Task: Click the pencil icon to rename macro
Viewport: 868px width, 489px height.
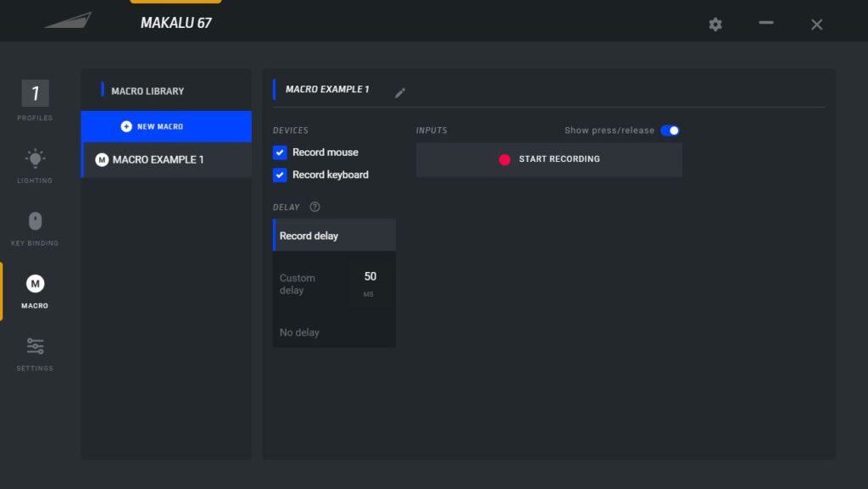Action: click(x=400, y=93)
